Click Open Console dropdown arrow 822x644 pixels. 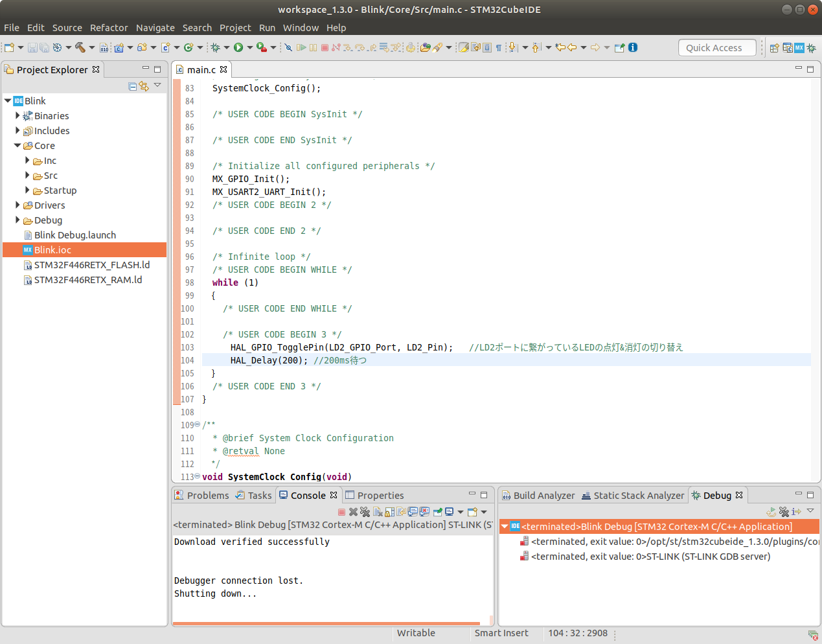[x=483, y=512]
